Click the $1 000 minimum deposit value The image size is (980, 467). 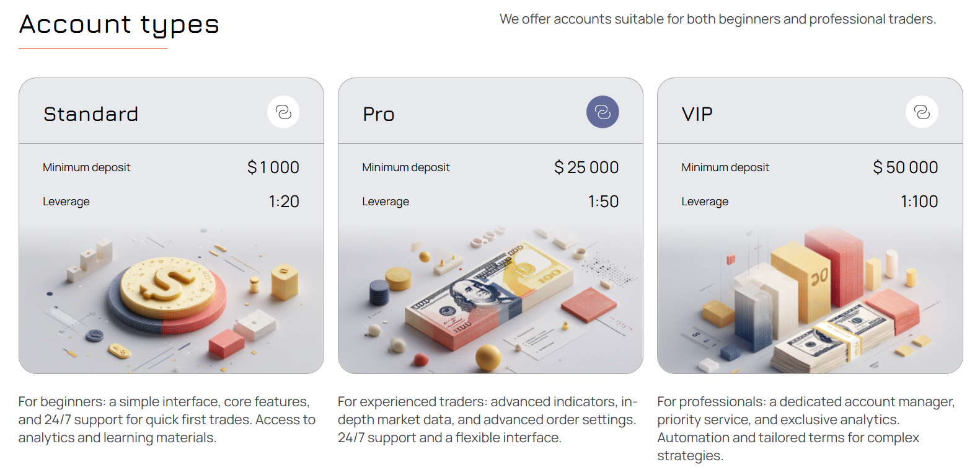[x=273, y=167]
